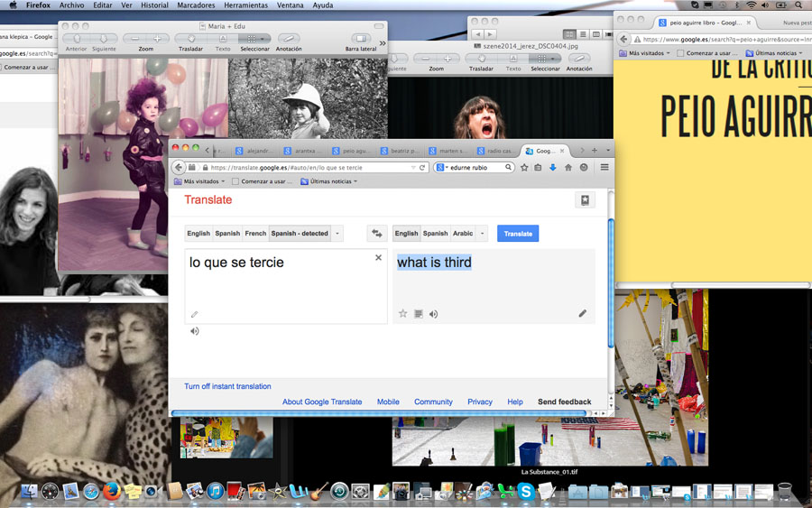Viewport: 812px width, 508px height.
Task: Click Zoom out on Maria + Edu window
Action: pos(134,39)
